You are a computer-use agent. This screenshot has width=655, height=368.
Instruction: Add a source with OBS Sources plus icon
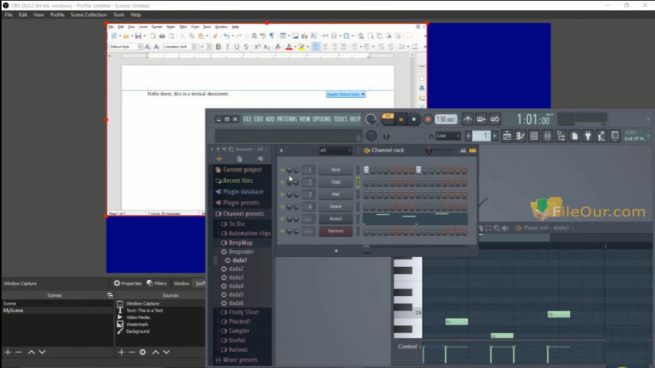121,352
